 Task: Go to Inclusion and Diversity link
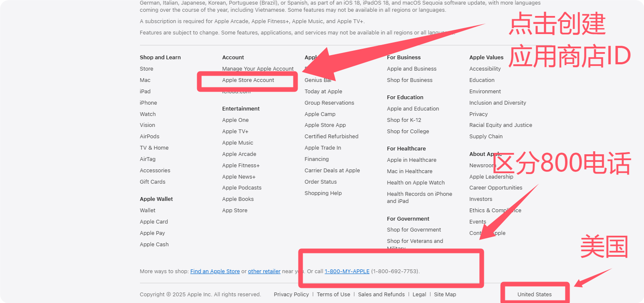[x=498, y=103]
